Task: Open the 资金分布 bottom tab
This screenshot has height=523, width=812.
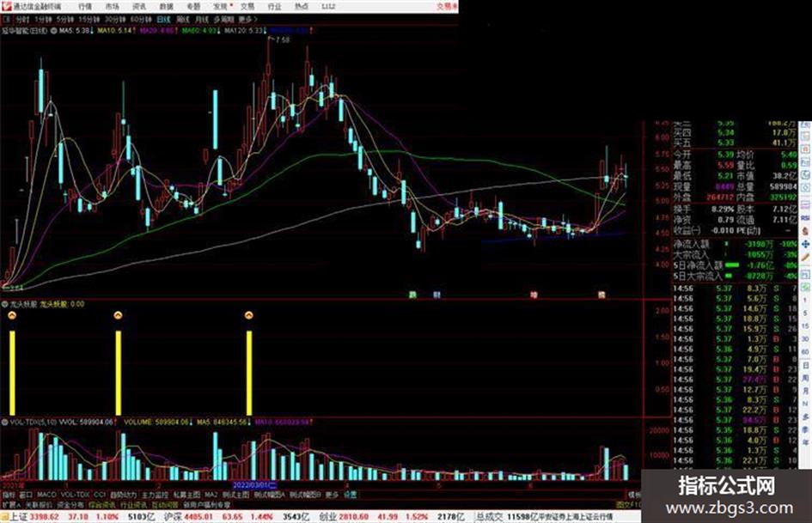Action: [70, 504]
